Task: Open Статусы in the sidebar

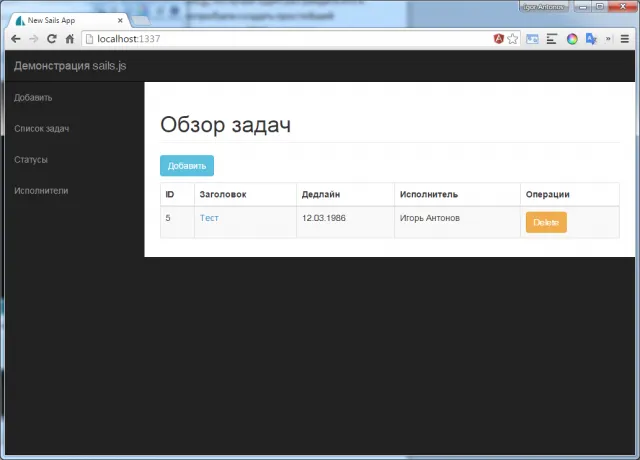Action: pos(31,160)
